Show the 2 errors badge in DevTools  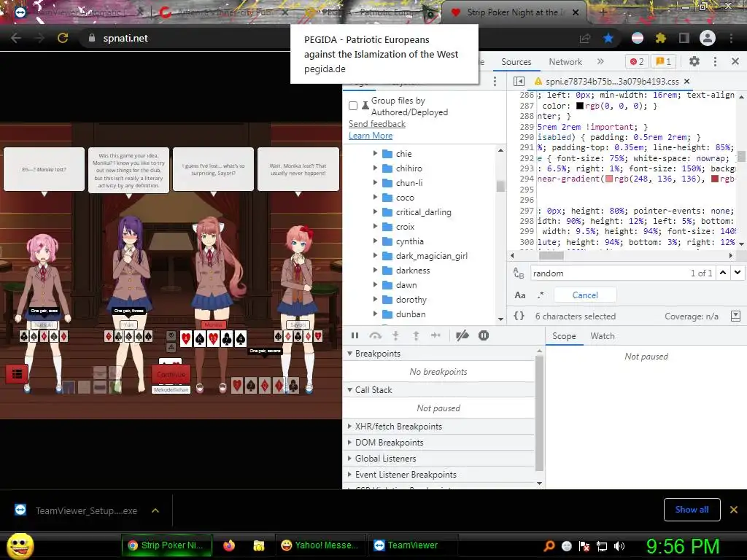pyautogui.click(x=637, y=61)
